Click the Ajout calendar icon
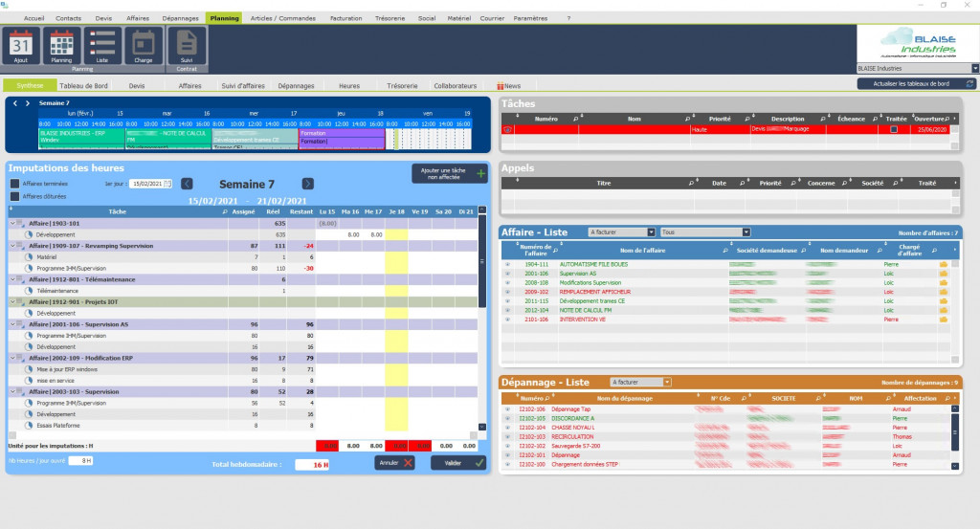Screen dimensions: 980x529 [21, 44]
